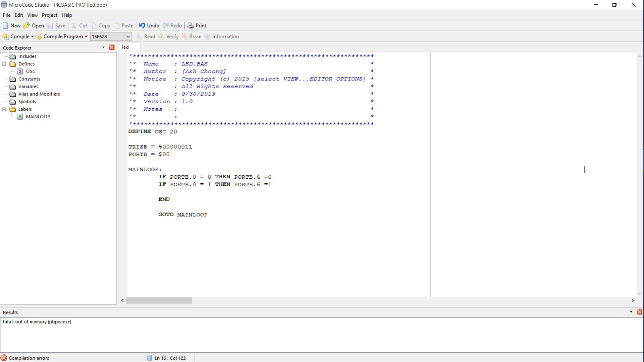The width and height of the screenshot is (644, 362).
Task: Click the Save button in toolbar
Action: tap(61, 25)
